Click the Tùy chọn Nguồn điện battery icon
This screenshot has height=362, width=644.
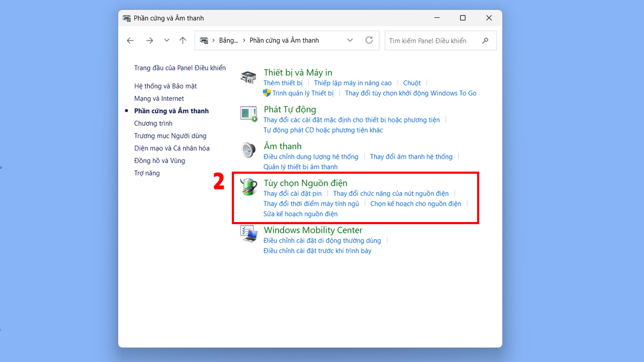click(248, 187)
